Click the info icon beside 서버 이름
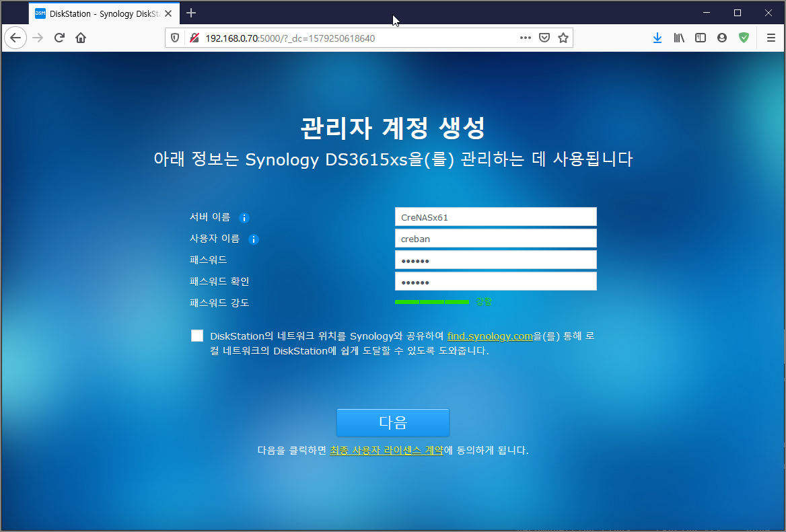786x532 pixels. (244, 217)
